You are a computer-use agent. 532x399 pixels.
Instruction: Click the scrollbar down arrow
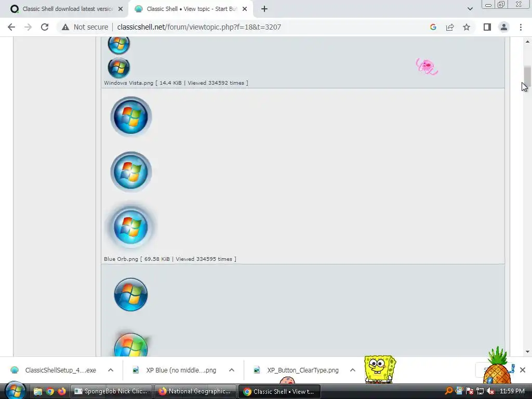[x=527, y=352]
